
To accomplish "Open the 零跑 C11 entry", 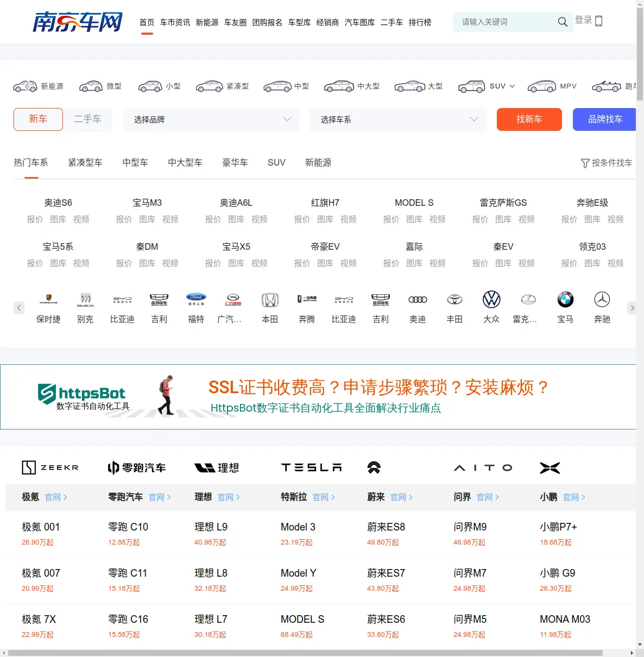I will (128, 573).
